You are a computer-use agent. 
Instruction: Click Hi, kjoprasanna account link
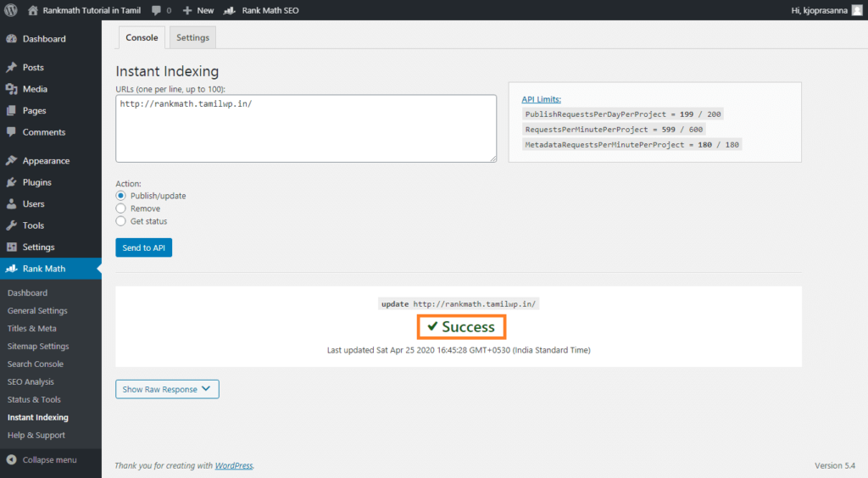pos(820,10)
